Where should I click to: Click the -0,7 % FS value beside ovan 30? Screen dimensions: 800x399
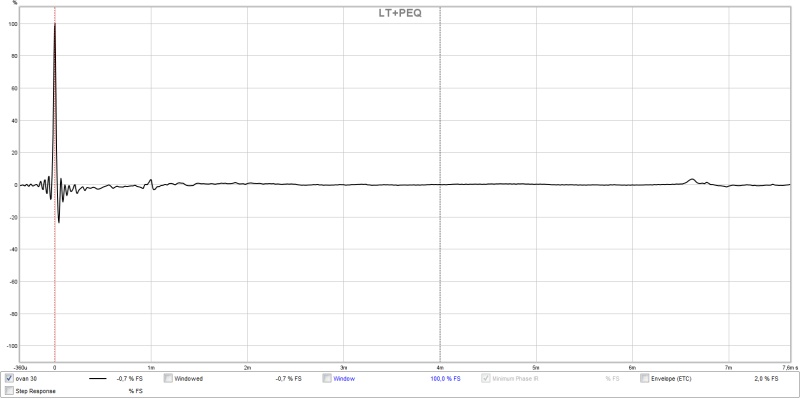pyautogui.click(x=130, y=379)
